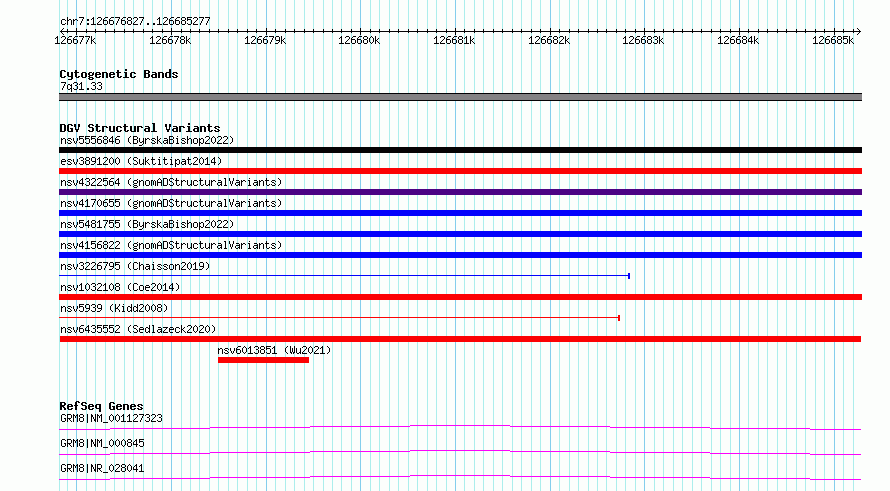Click the blue nsv4156822 variant bar
This screenshot has width=890, height=491.
pos(460,255)
